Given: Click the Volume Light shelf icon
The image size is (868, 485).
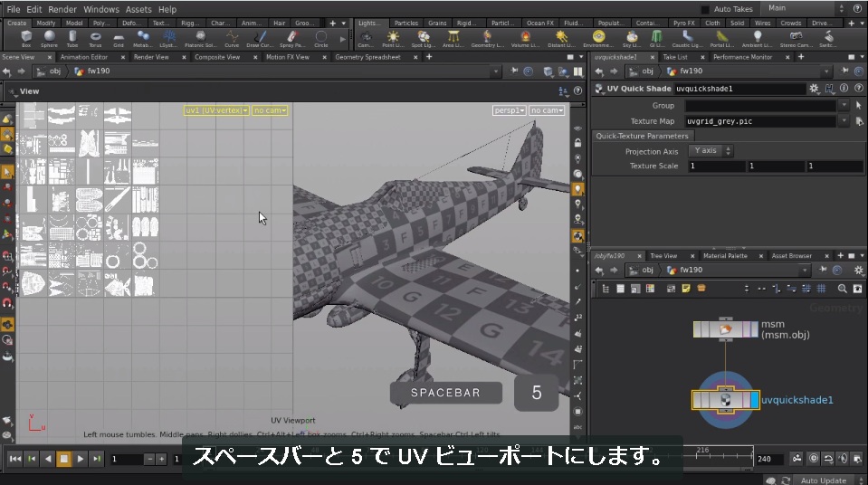Looking at the screenshot, I should 525,39.
